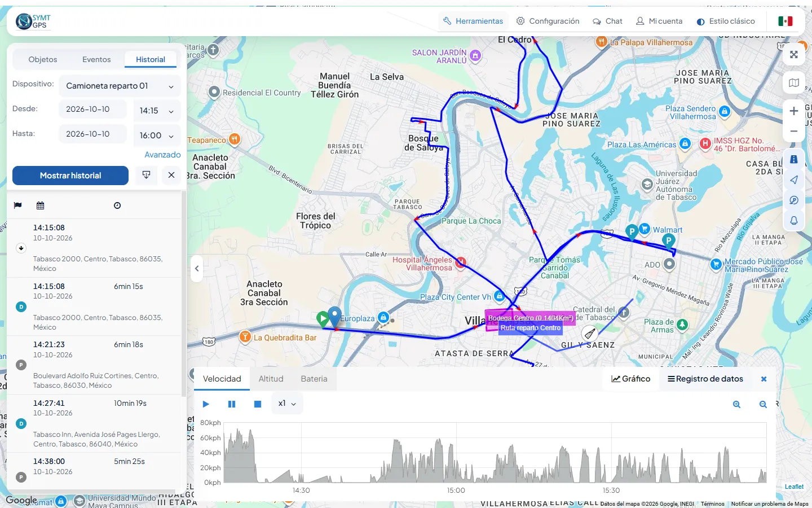Select the 14:27:41 Tabasco Inn entry
The width and height of the screenshot is (812, 508).
point(94,423)
